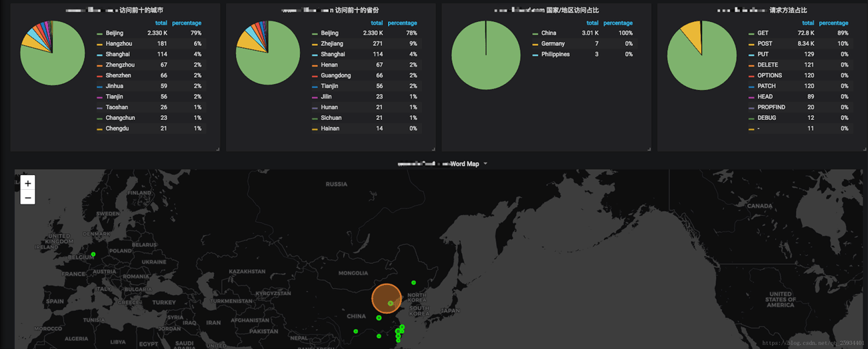The width and height of the screenshot is (868, 349).
Task: Toggle the Germany series in the legend
Action: 553,44
